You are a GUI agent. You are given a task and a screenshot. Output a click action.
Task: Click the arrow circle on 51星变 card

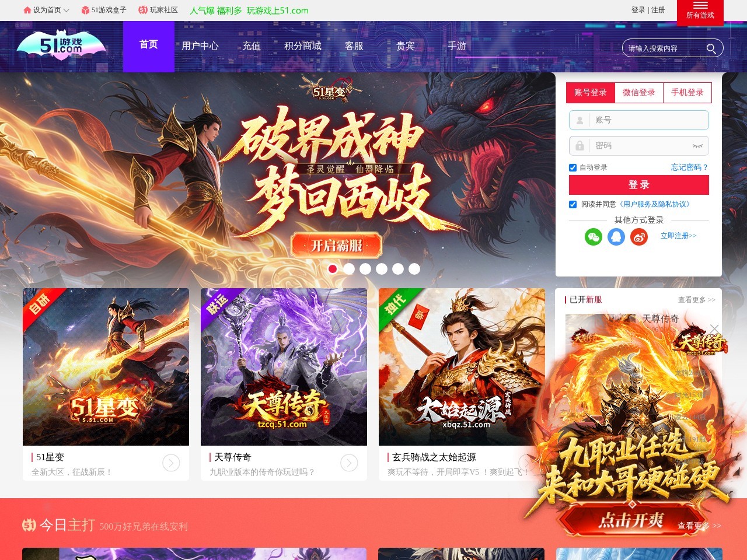[x=171, y=463]
